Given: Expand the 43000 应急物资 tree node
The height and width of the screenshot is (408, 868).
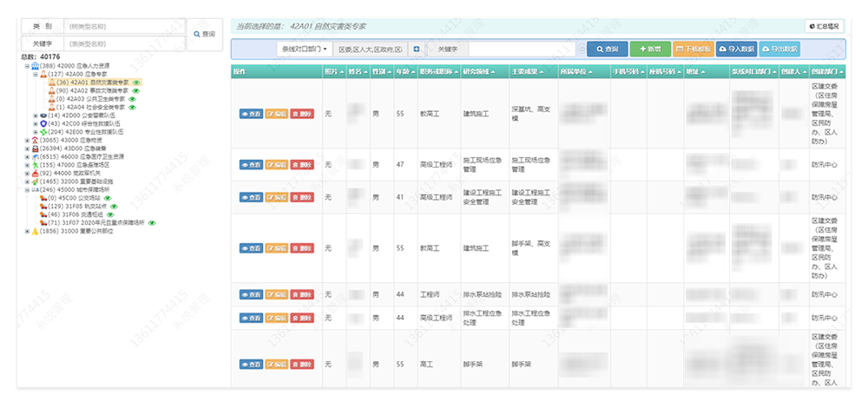Looking at the screenshot, I should [27, 141].
